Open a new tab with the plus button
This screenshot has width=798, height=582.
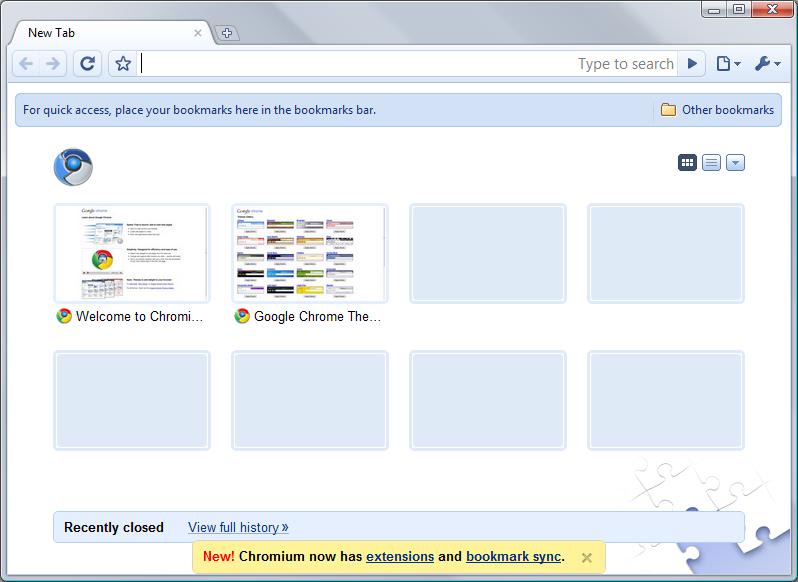pos(227,33)
